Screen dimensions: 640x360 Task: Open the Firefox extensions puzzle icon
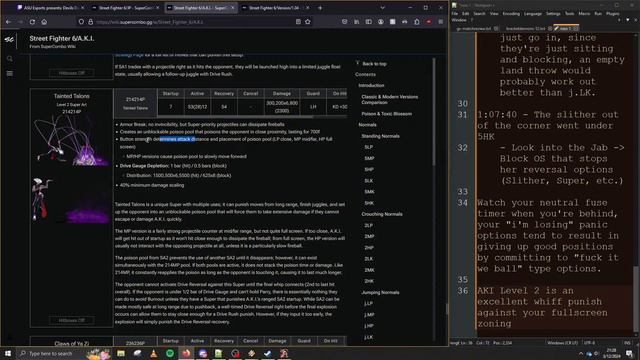[417, 22]
